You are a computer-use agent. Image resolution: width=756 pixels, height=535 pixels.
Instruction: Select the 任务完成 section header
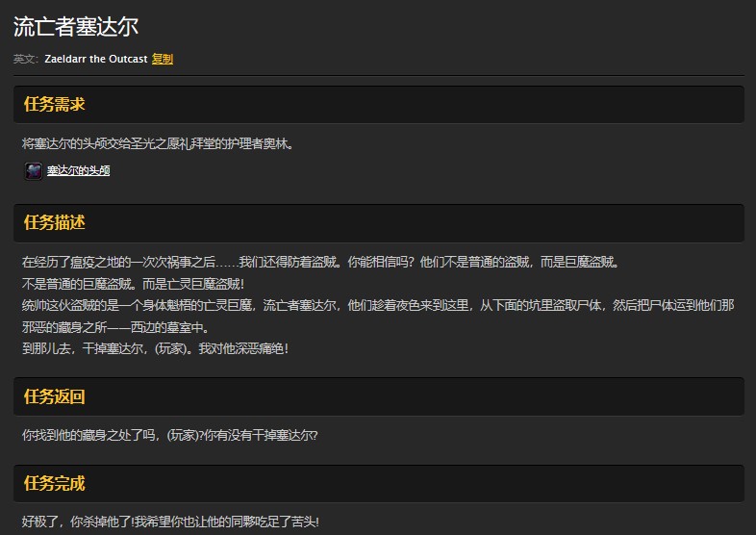click(x=55, y=483)
